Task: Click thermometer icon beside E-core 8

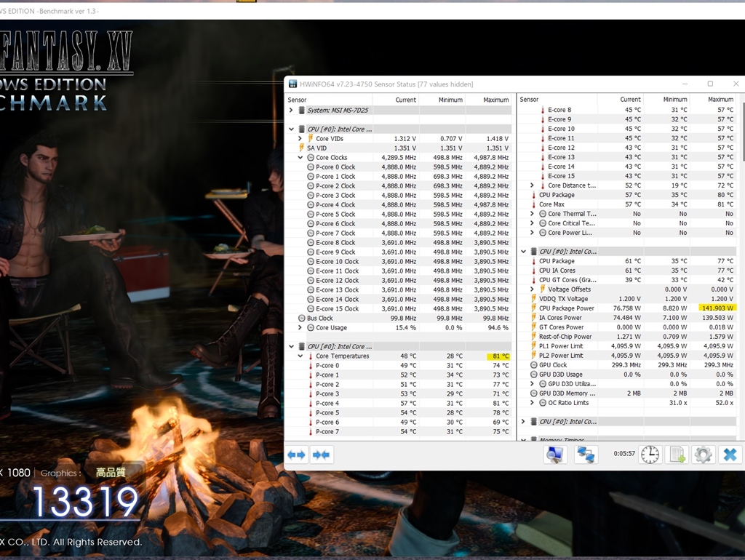Action: pos(543,110)
